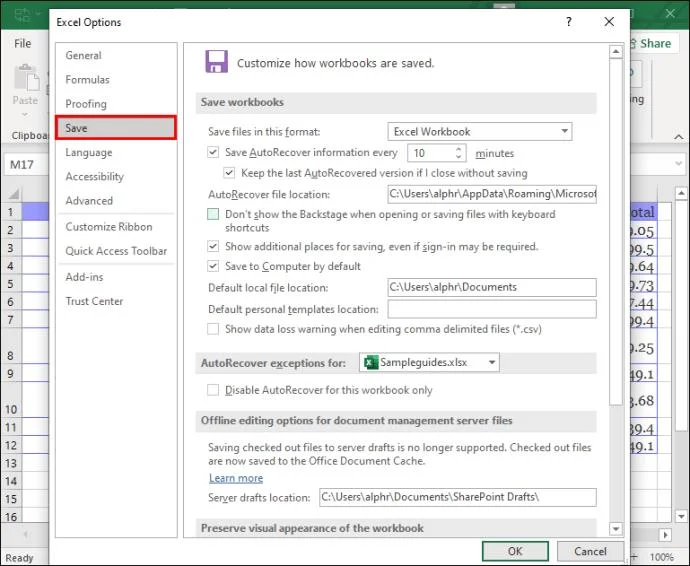690x566 pixels.
Task: Click dialog scrollbar down arrow
Action: coord(616,528)
